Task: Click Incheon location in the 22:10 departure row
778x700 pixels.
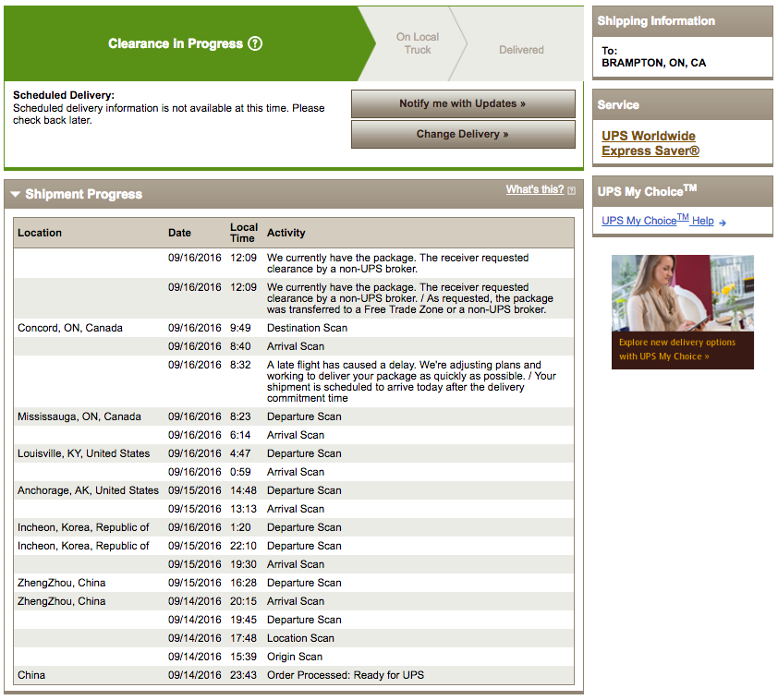Action: (x=83, y=546)
